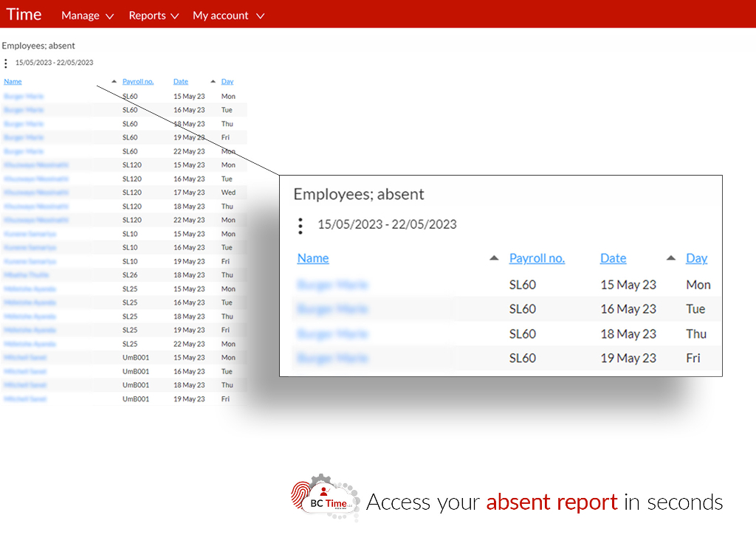This screenshot has height=543, width=756.
Task: Select the "Wed" day cell
Action: [x=229, y=193]
